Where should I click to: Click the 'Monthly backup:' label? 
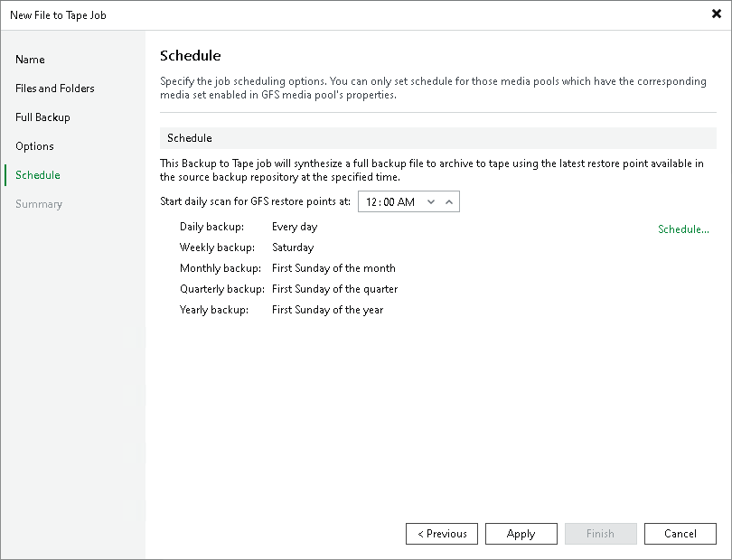(x=221, y=268)
